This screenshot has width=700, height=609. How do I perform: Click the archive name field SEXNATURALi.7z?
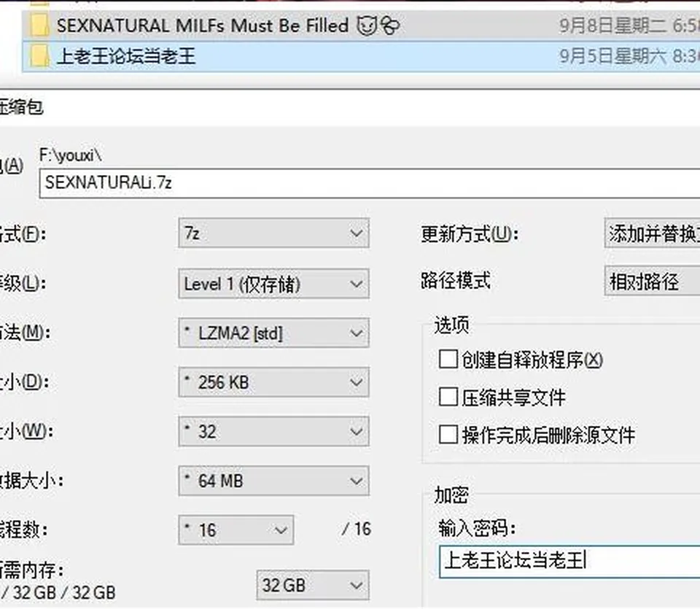pos(370,183)
